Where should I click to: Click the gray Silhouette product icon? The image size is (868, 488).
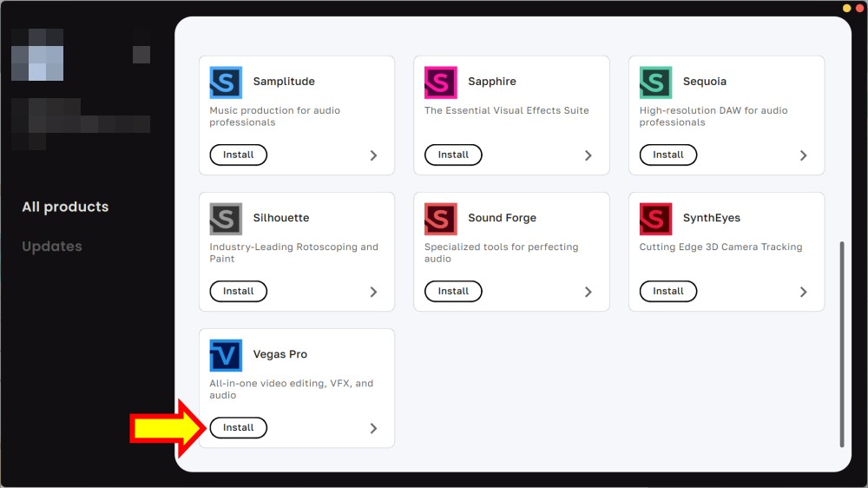click(x=226, y=219)
